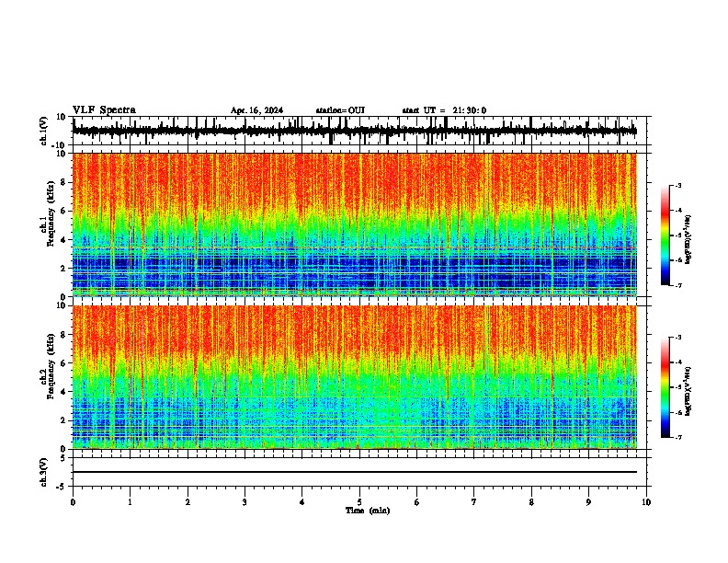Click time axis tick label "6"
The height and width of the screenshot is (563, 728).
pyautogui.click(x=417, y=502)
